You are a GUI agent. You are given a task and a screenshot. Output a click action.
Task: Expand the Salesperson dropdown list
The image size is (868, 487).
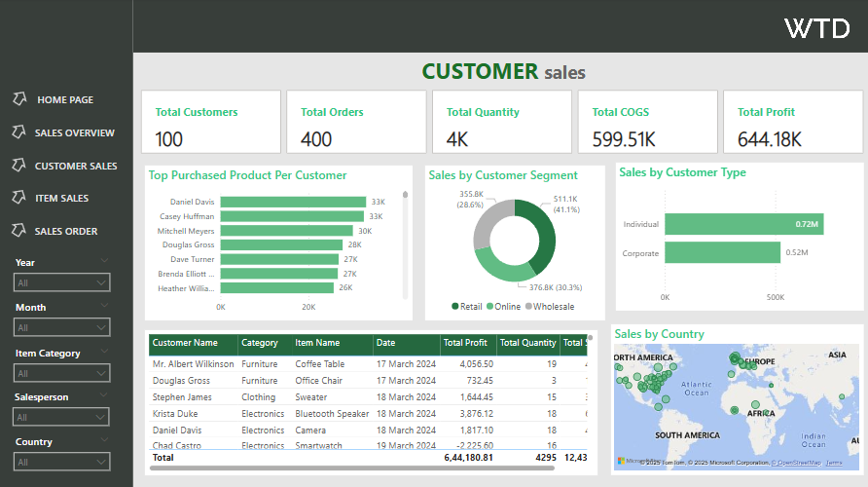pyautogui.click(x=61, y=417)
